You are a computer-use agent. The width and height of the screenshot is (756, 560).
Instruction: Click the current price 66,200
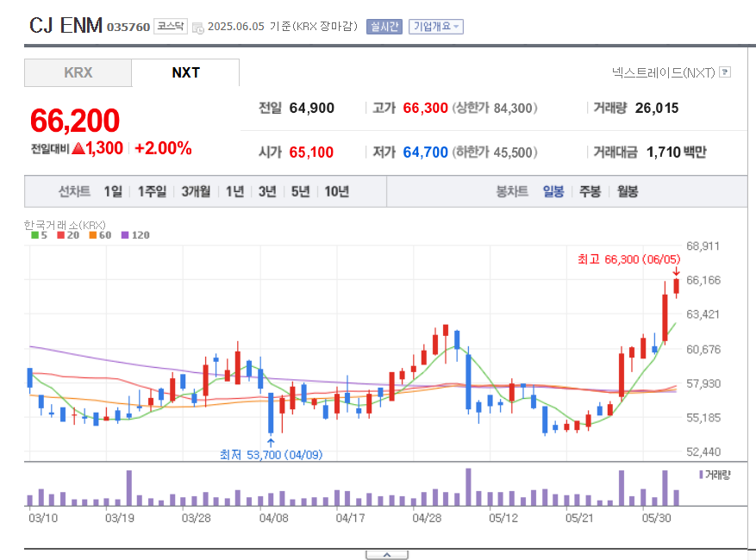[x=75, y=121]
